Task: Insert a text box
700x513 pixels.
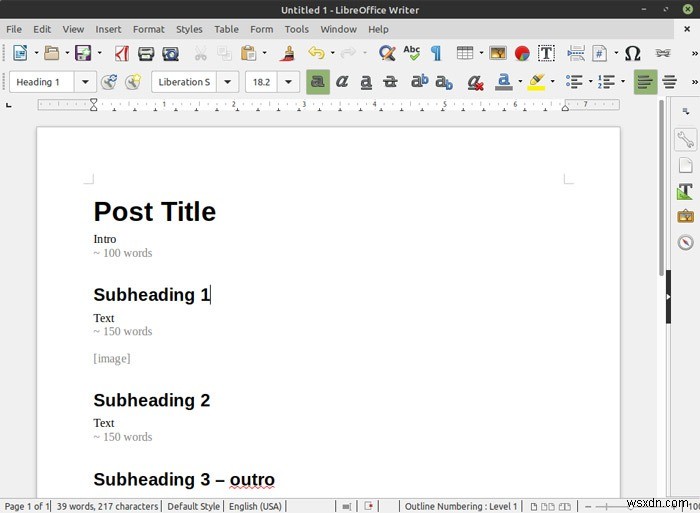Action: (546, 53)
